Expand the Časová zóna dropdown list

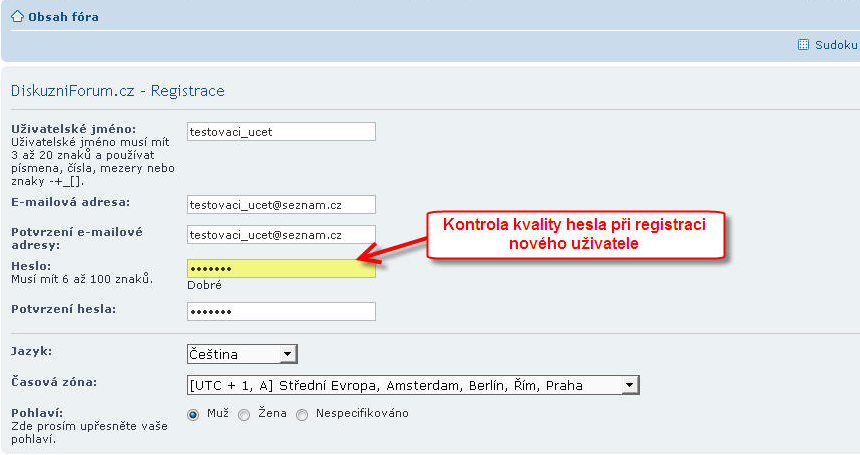click(x=412, y=386)
